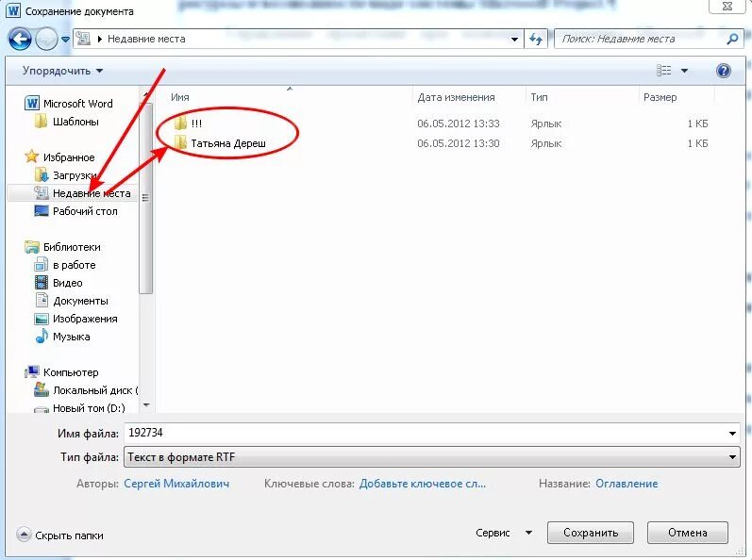
Task: Click the sidebar scroll down arrow
Action: pos(146,405)
